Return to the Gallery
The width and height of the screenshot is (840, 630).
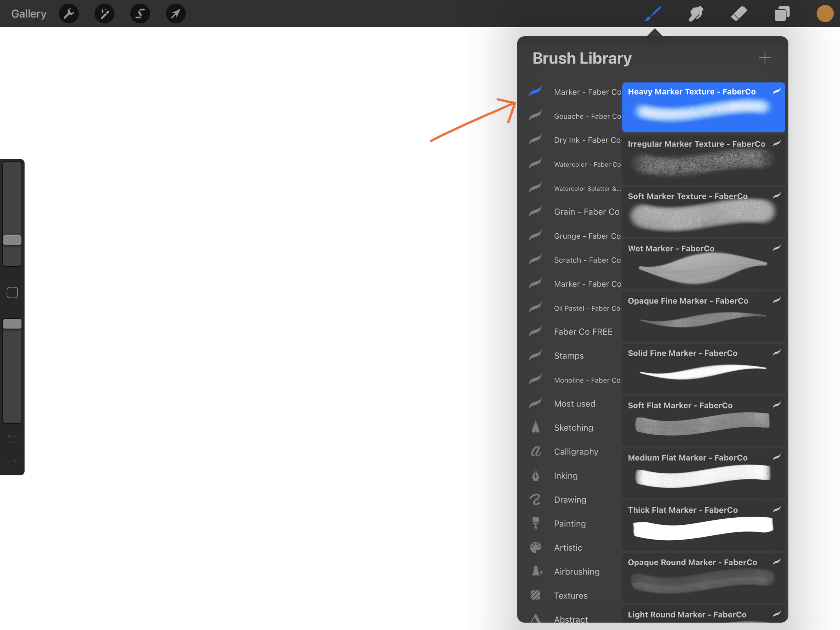tap(29, 14)
